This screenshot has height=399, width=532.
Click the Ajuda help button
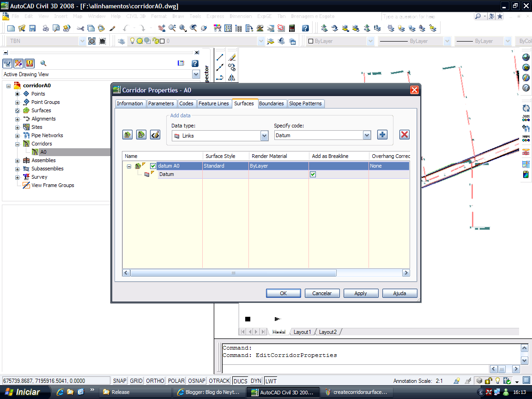[399, 293]
